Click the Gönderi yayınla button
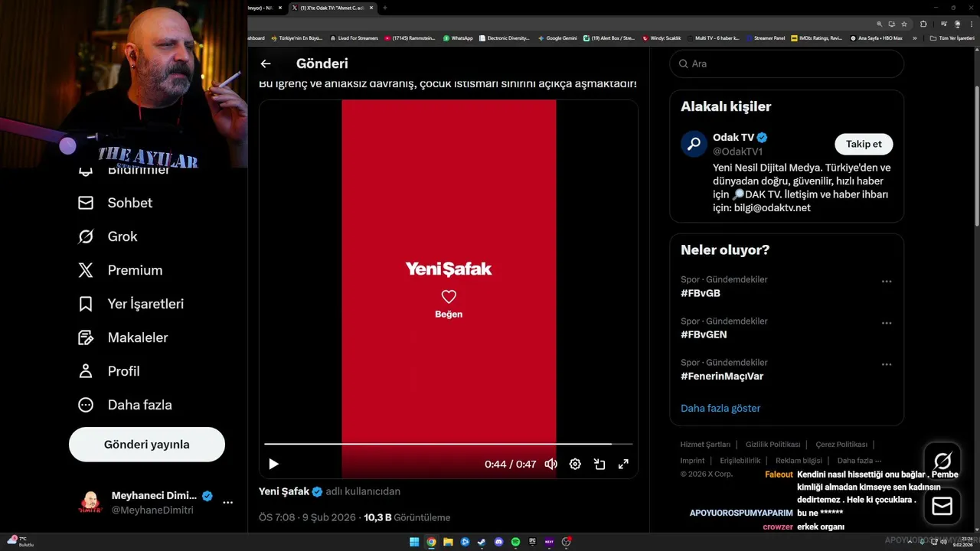Screen dimensions: 980x551 (147, 445)
